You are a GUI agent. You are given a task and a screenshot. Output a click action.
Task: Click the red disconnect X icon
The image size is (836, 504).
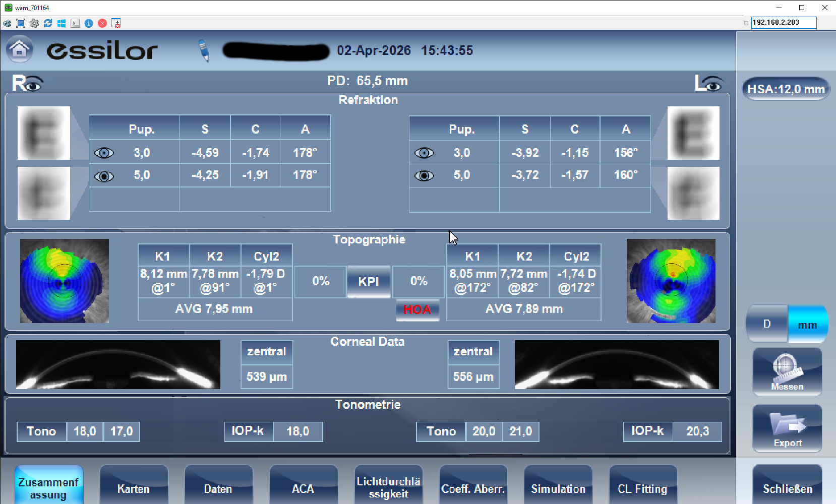[x=102, y=23]
